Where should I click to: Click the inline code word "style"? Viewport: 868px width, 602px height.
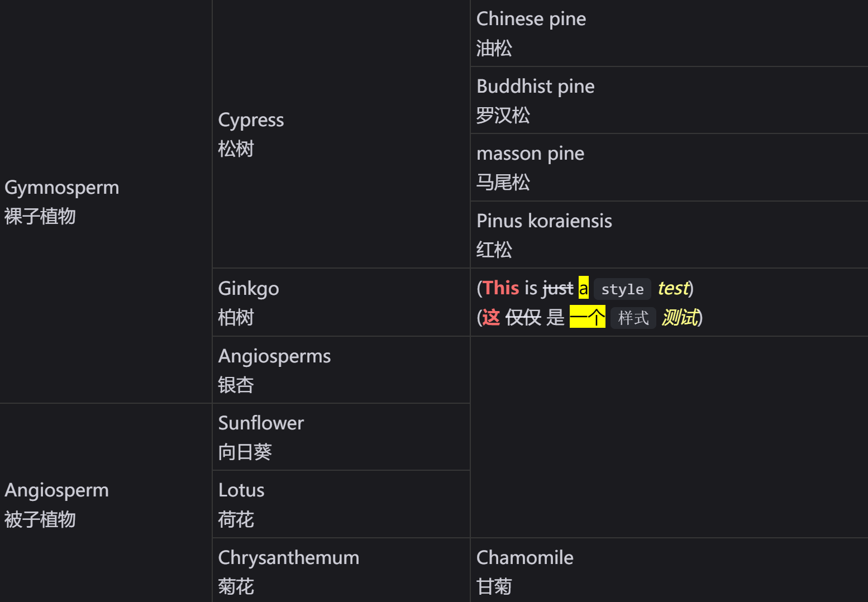coord(622,289)
